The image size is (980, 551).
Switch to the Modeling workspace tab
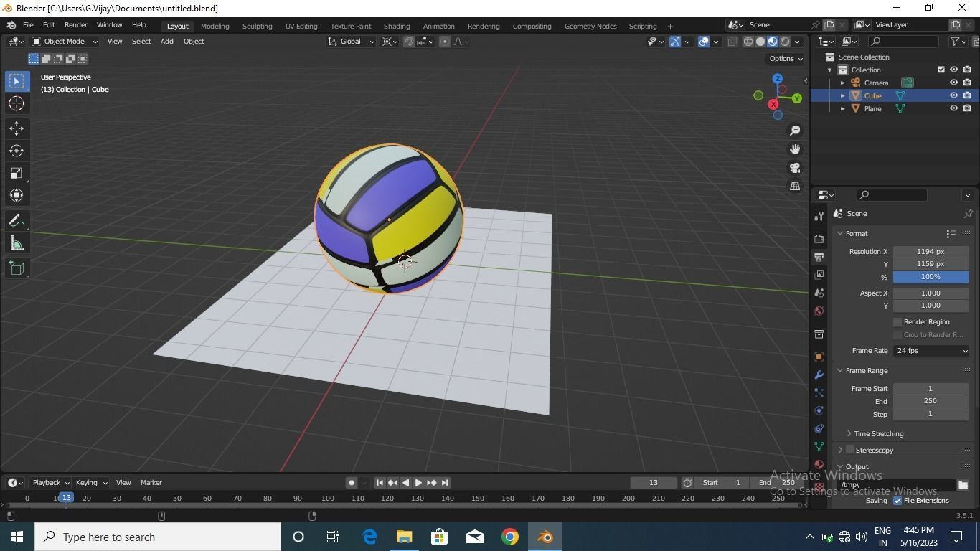tap(215, 26)
